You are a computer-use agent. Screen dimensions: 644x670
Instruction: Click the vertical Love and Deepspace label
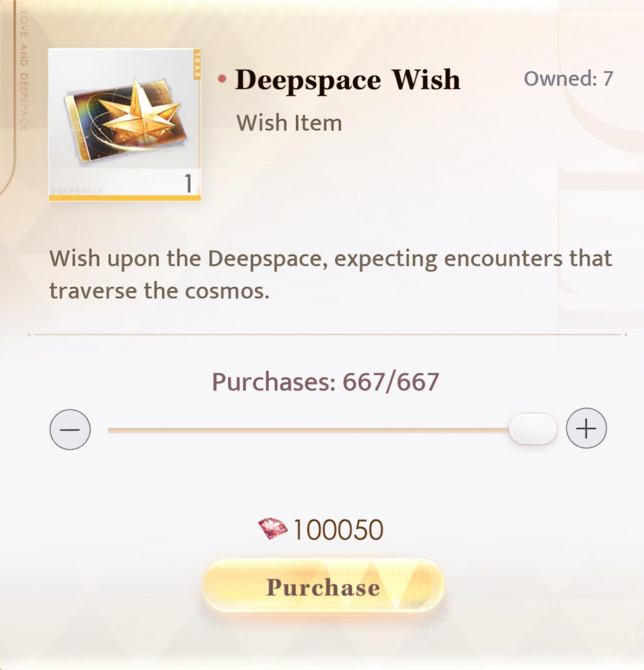(x=24, y=71)
